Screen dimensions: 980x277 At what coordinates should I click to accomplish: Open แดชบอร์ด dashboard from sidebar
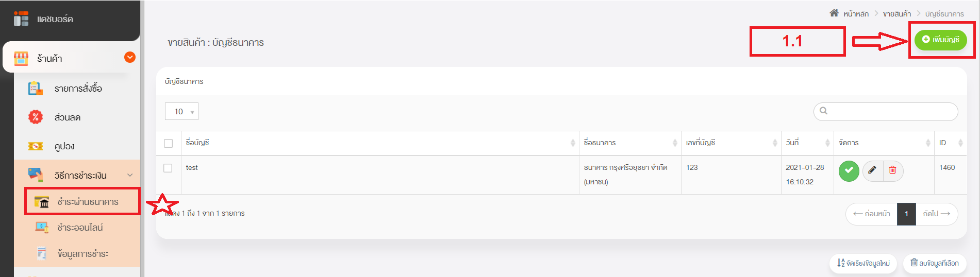(x=55, y=20)
